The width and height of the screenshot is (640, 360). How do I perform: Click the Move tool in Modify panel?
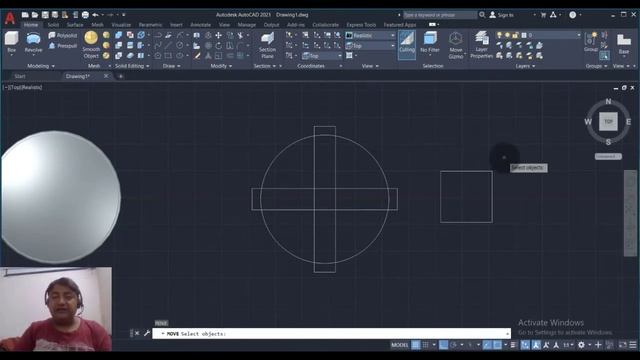click(x=218, y=36)
